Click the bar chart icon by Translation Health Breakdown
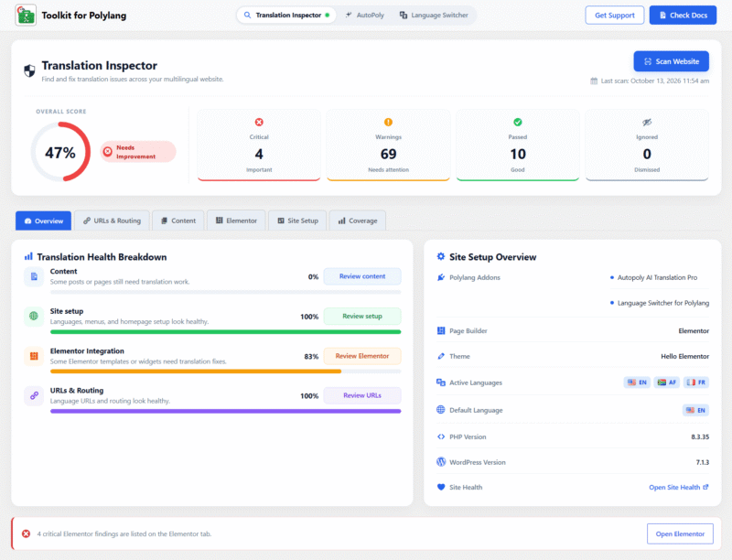Image resolution: width=732 pixels, height=560 pixels. [28, 256]
